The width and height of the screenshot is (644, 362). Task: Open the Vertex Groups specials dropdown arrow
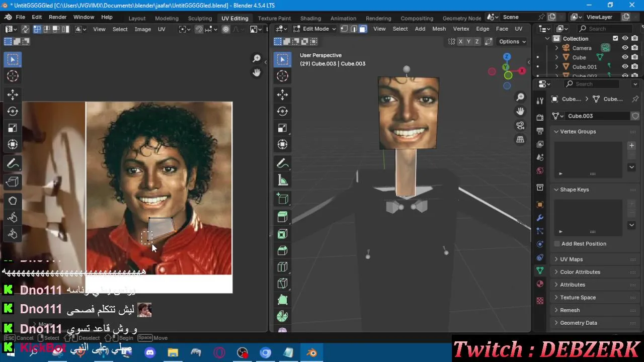pos(631,167)
